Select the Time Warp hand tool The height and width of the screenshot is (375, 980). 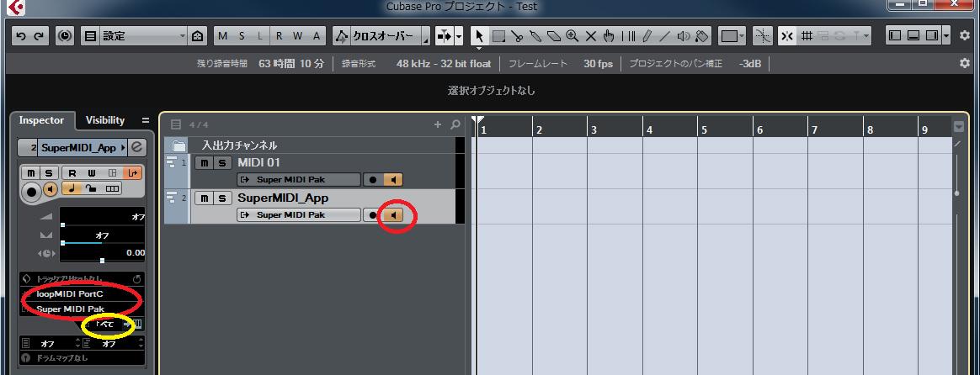[610, 36]
